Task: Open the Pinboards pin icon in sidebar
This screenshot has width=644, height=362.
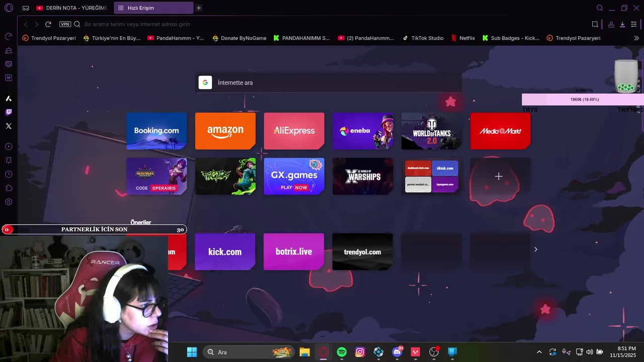Action: pos(9,160)
